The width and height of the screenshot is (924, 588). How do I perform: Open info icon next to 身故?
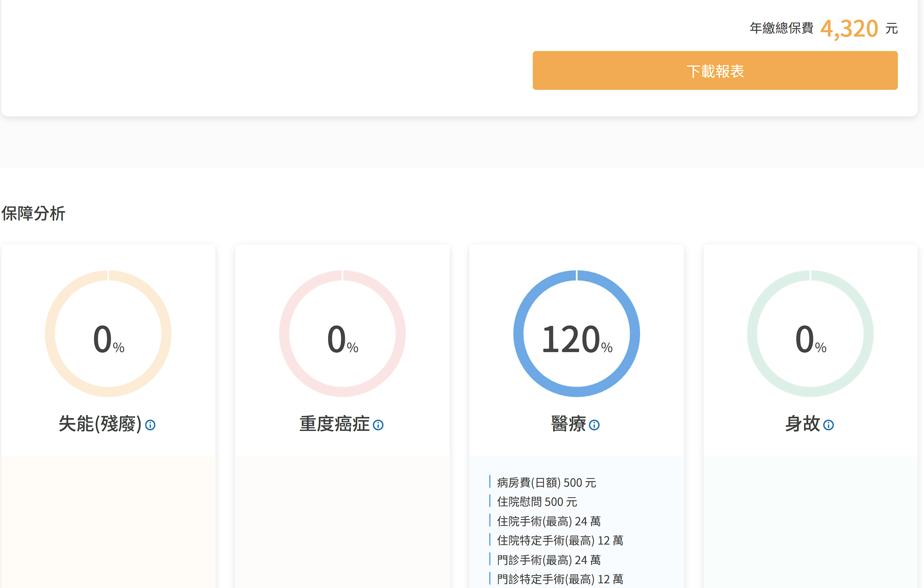tap(828, 425)
